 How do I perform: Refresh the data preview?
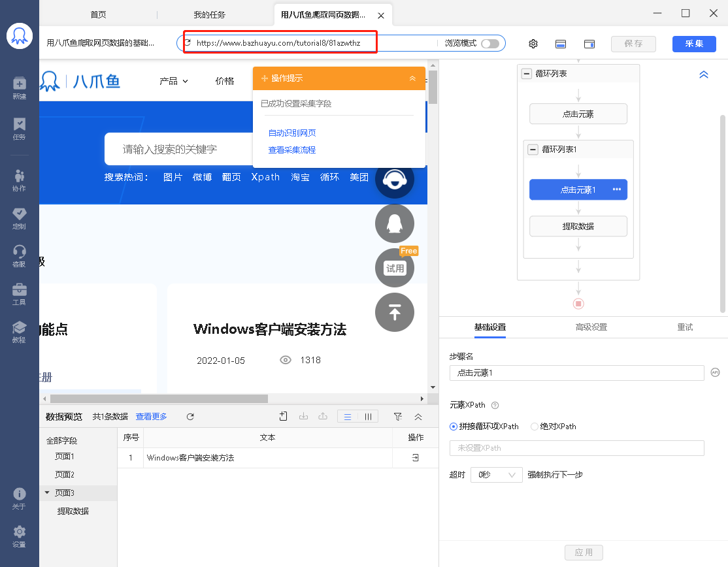(x=190, y=417)
